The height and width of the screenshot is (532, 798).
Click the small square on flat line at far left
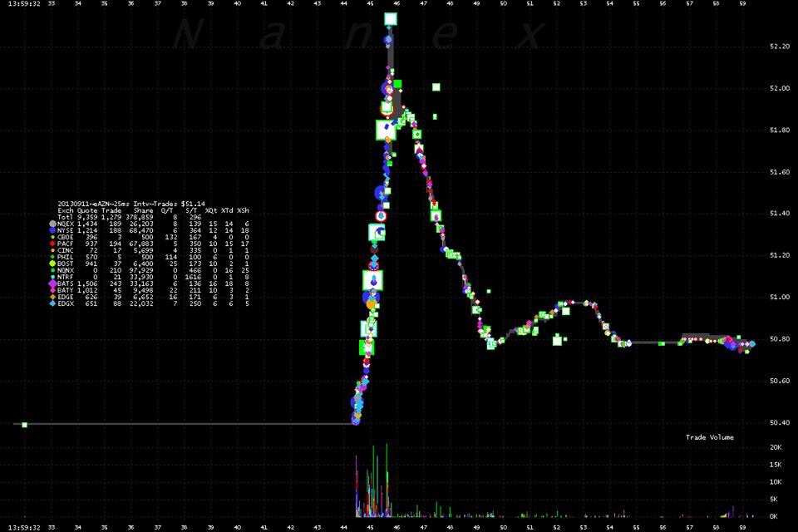click(25, 425)
